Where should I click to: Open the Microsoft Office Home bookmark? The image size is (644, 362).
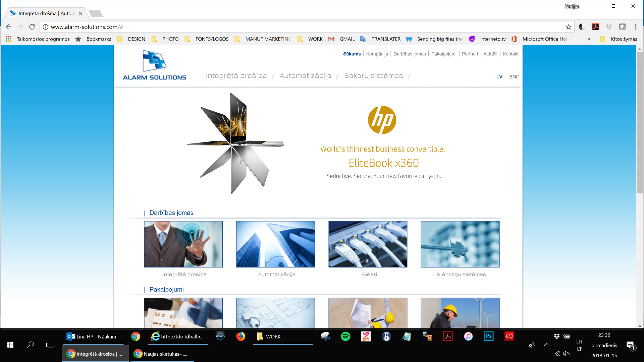point(539,39)
